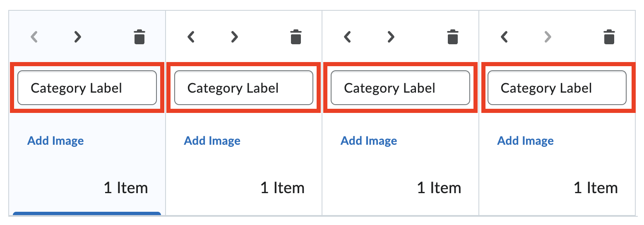The height and width of the screenshot is (225, 644).
Task: Add Image to the third category
Action: coord(369,141)
